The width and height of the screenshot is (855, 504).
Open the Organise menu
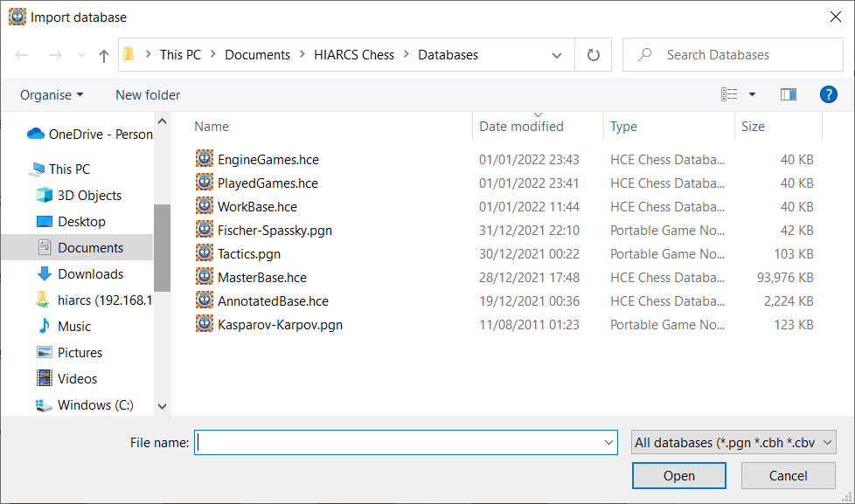point(52,94)
